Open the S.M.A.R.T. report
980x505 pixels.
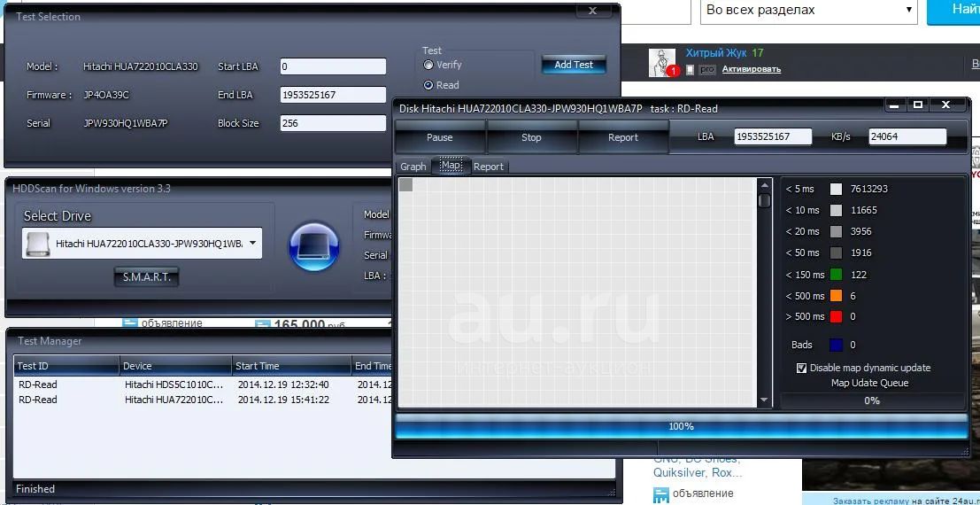pos(146,277)
